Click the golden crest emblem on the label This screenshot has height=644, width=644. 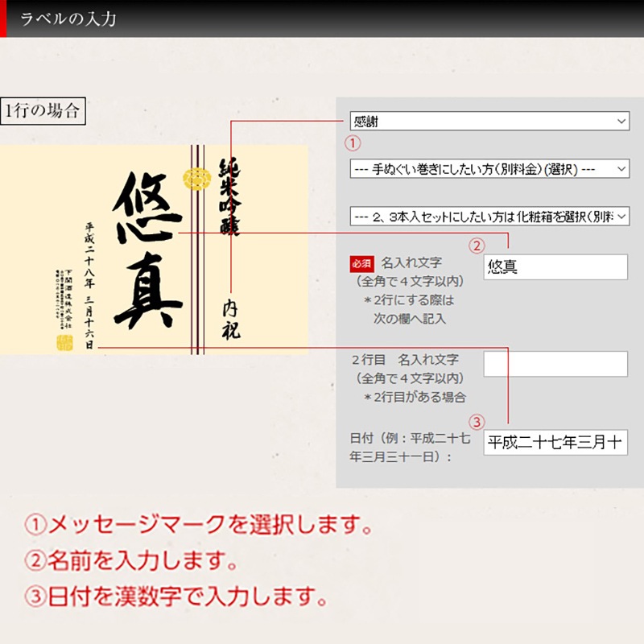pos(196,179)
